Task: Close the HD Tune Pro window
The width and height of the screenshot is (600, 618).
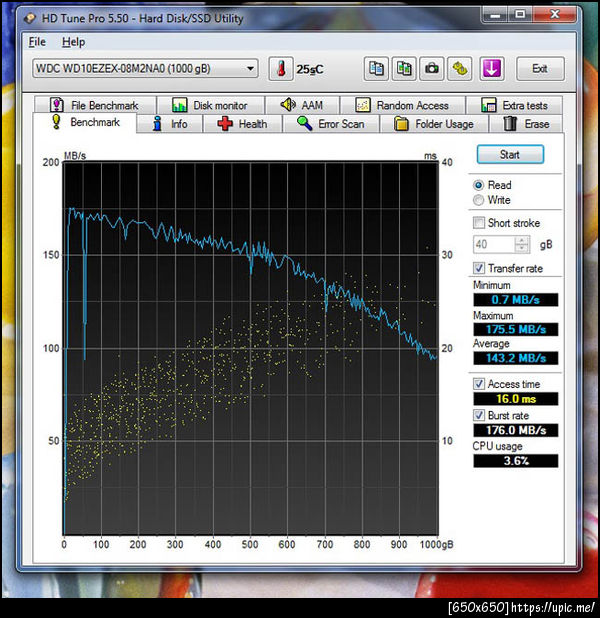Action: (555, 15)
